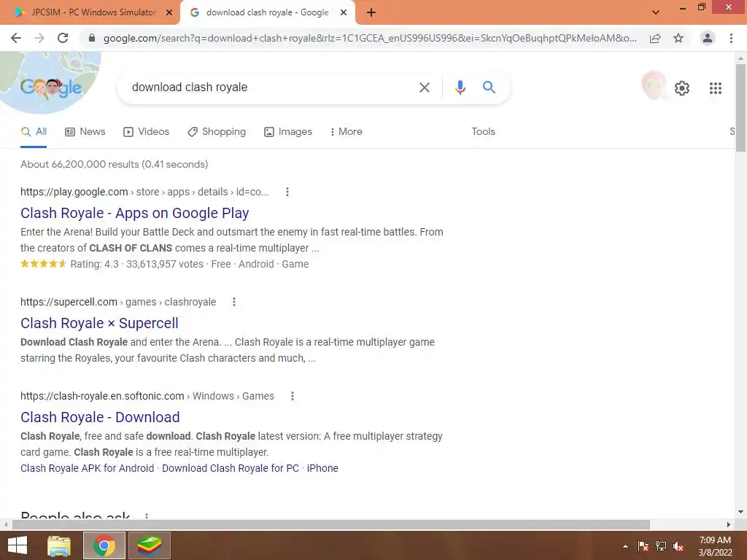Bookmark this page with star icon
Image resolution: width=747 pixels, height=560 pixels.
click(x=678, y=38)
